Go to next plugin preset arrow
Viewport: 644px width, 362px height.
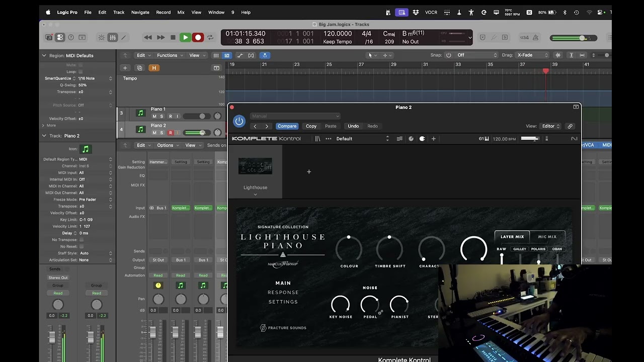tap(267, 126)
